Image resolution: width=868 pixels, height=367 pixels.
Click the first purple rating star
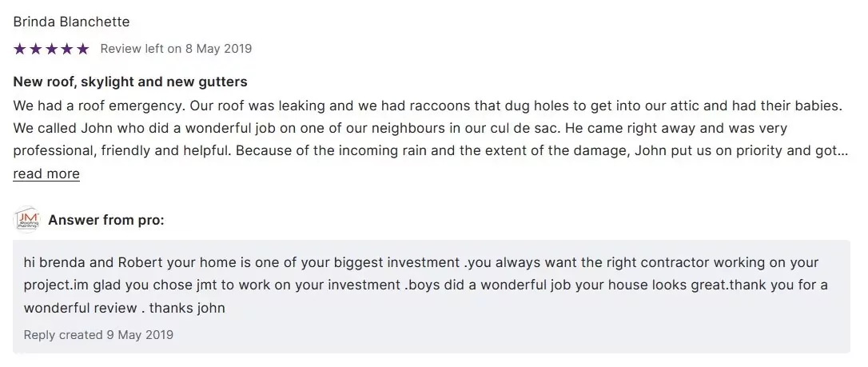(20, 49)
